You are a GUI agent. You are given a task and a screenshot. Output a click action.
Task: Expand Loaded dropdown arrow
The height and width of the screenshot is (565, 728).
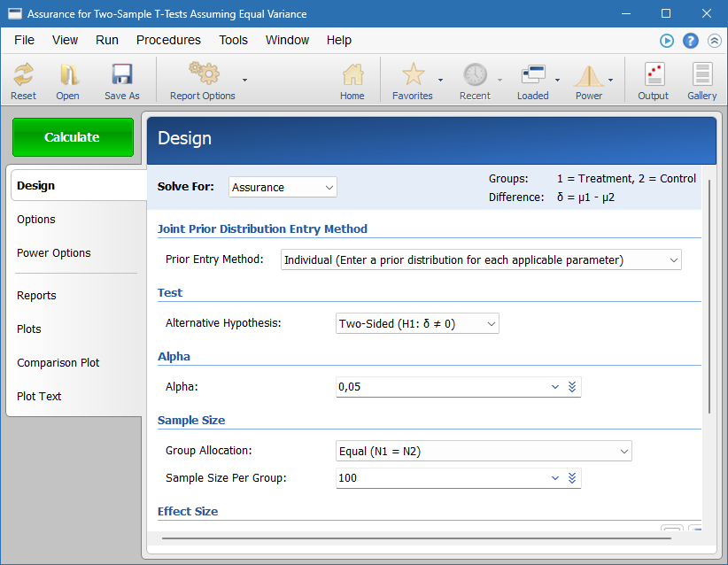(x=557, y=81)
